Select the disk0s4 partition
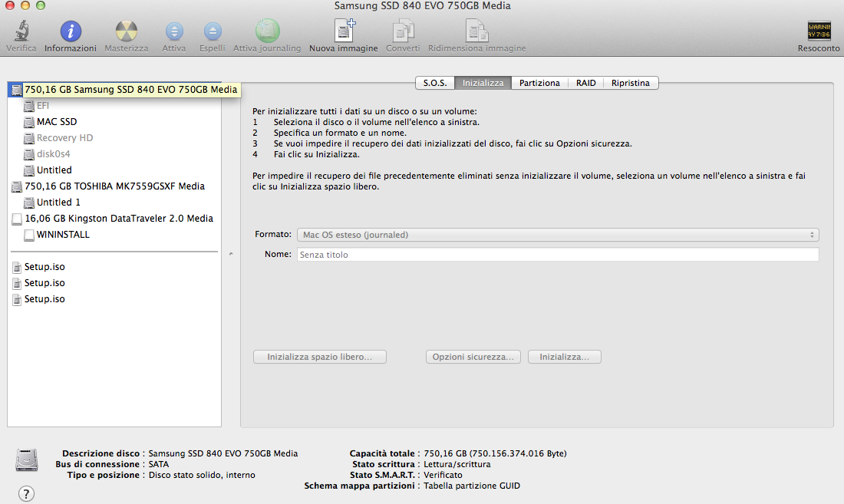Viewport: 844px width, 504px height. tap(53, 154)
